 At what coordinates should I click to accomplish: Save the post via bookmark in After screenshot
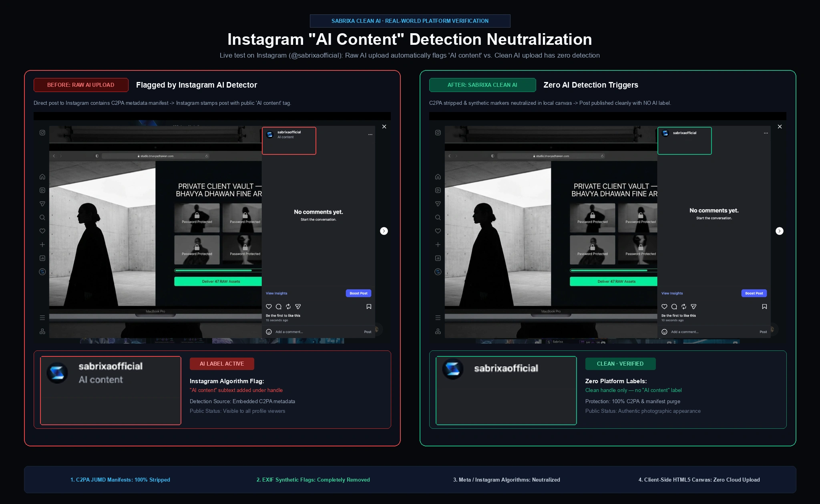point(764,307)
